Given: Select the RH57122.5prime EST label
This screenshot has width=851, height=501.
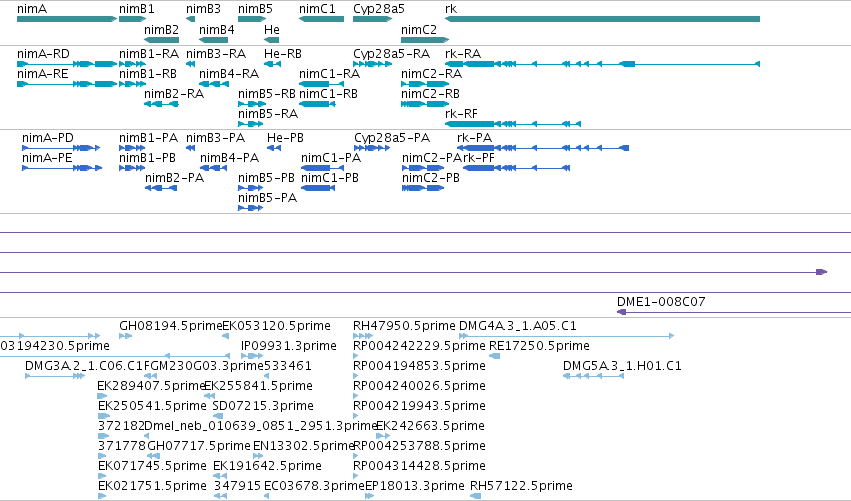Looking at the screenshot, I should point(521,486).
